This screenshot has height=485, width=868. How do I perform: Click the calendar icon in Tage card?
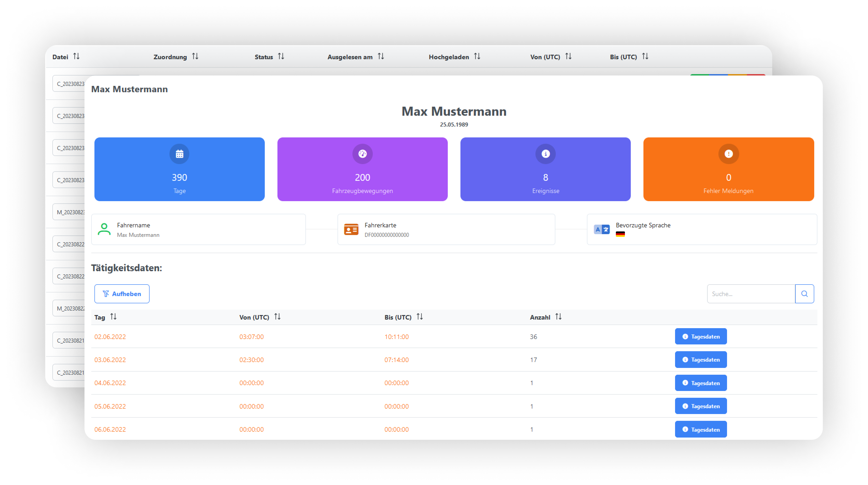coord(179,154)
